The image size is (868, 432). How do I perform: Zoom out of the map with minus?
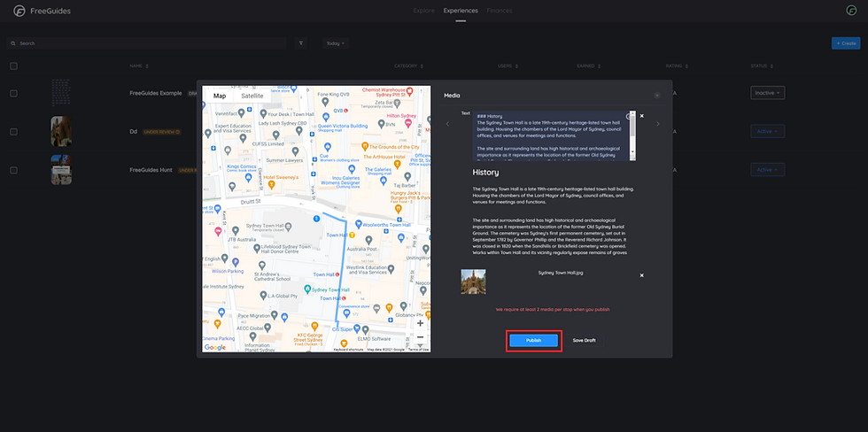tap(420, 337)
